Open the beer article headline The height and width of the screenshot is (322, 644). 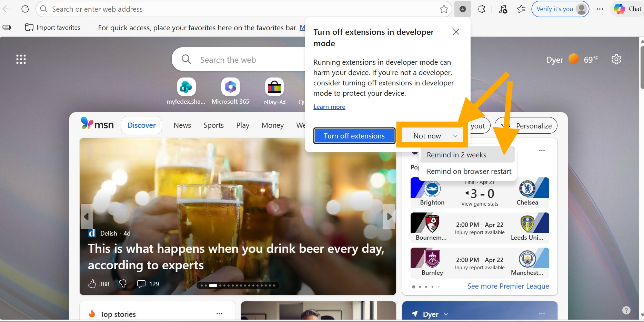(236, 257)
